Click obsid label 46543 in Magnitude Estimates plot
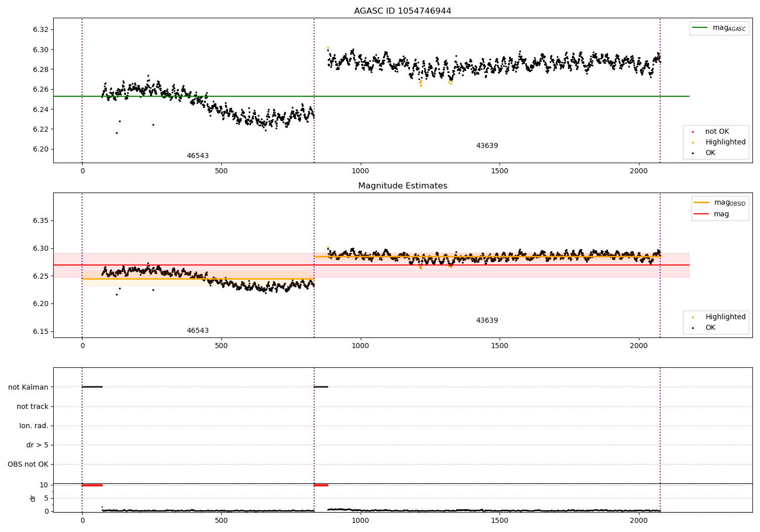760x532 pixels. click(198, 331)
